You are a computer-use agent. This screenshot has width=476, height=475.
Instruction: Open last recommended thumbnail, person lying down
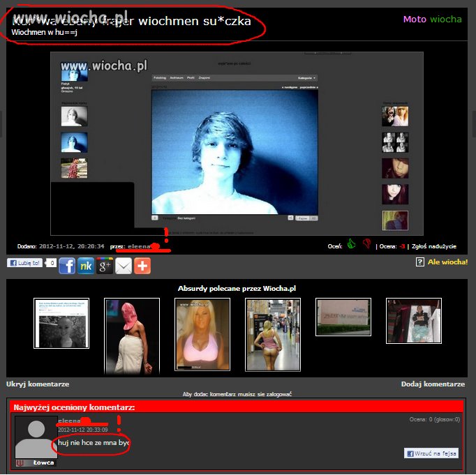(x=414, y=321)
